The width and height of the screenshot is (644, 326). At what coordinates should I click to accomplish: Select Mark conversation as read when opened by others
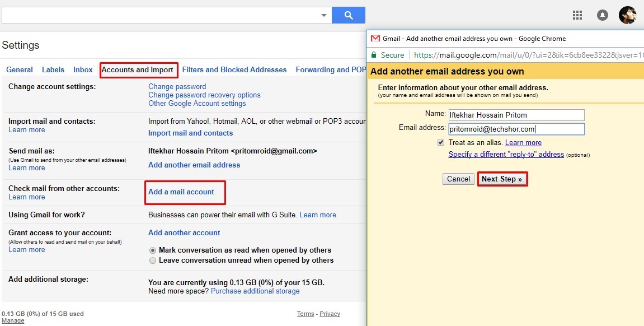pyautogui.click(x=153, y=250)
